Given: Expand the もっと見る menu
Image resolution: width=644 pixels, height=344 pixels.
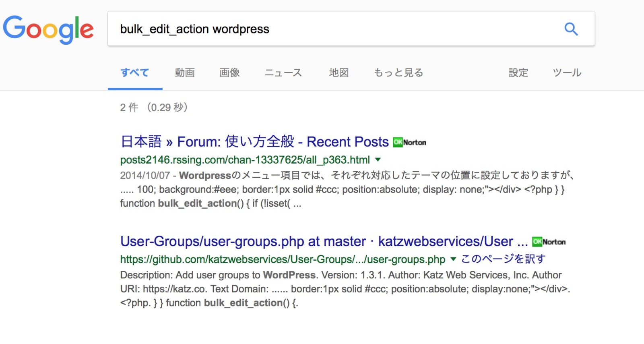Looking at the screenshot, I should pos(398,73).
